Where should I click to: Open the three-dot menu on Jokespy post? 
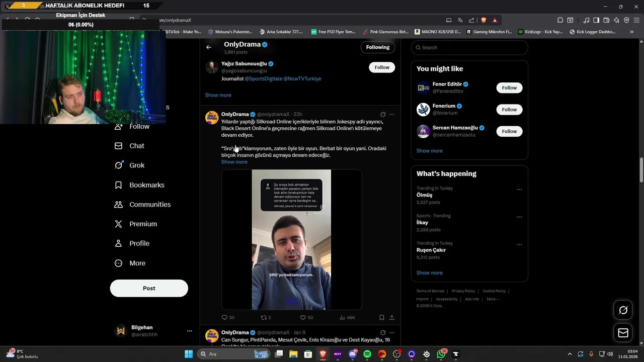point(392,115)
